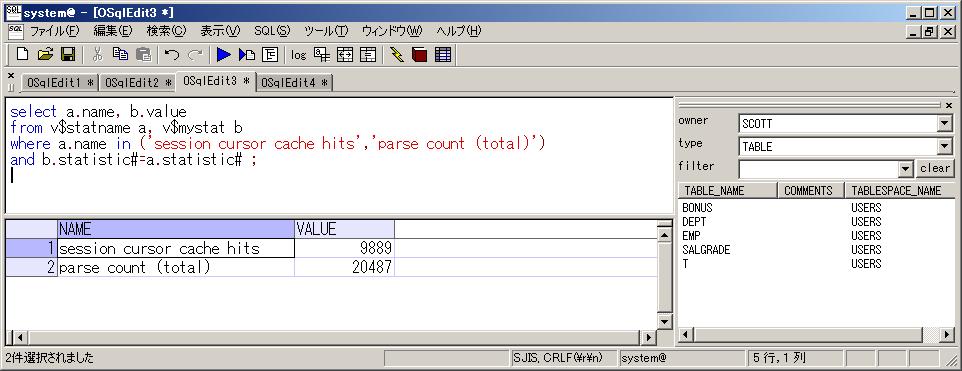This screenshot has height=371, width=962.
Task: Select the 'session cursor cache hits' cell
Action: pos(176,248)
